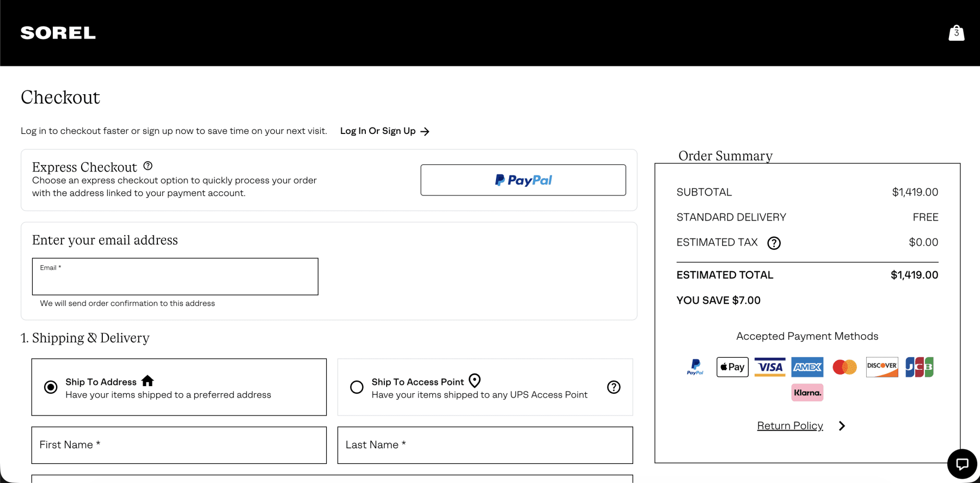
Task: Click the Visa accepted payment icon
Action: coord(769,366)
